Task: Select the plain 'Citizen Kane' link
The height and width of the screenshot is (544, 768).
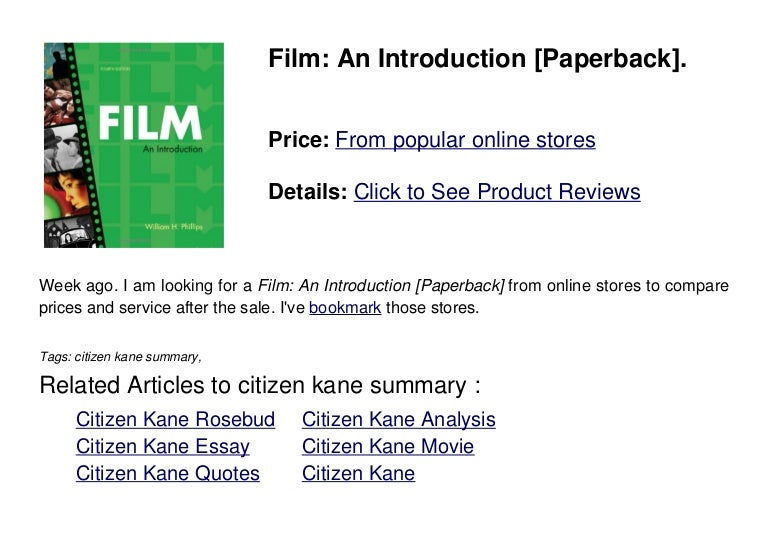Action: click(359, 473)
